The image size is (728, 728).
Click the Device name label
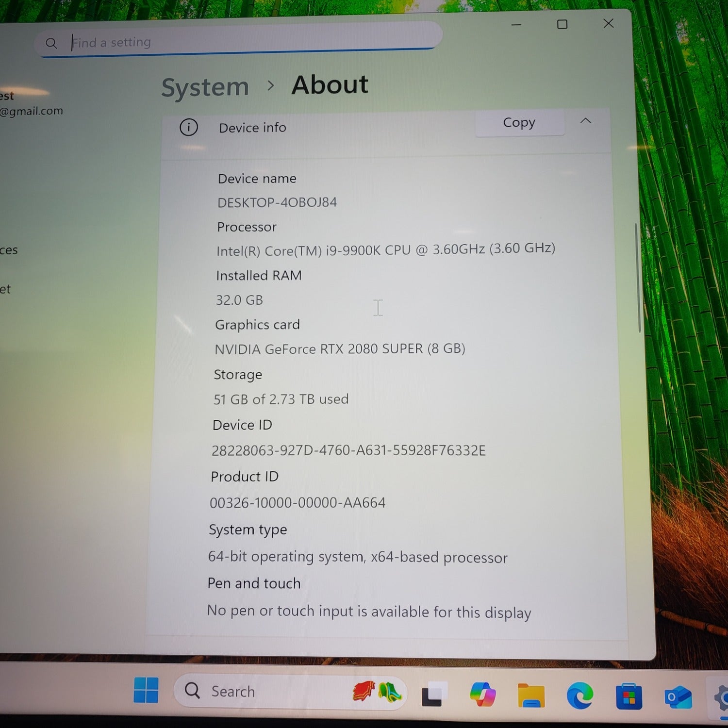[x=257, y=179]
